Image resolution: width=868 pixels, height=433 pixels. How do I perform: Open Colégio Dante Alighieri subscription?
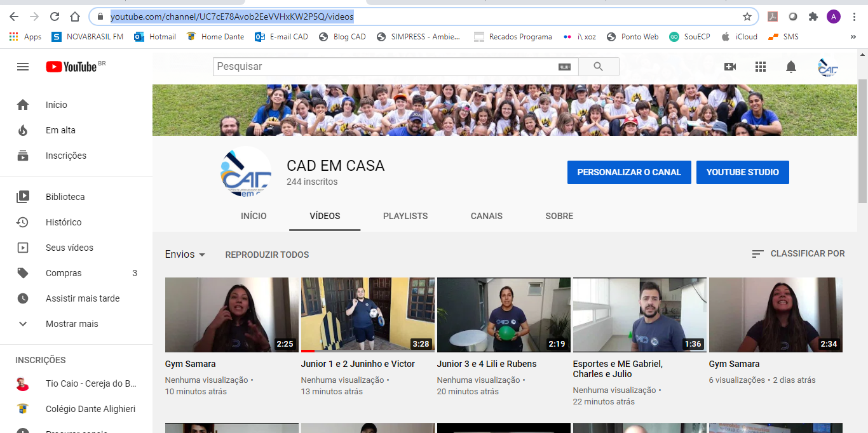click(x=76, y=409)
